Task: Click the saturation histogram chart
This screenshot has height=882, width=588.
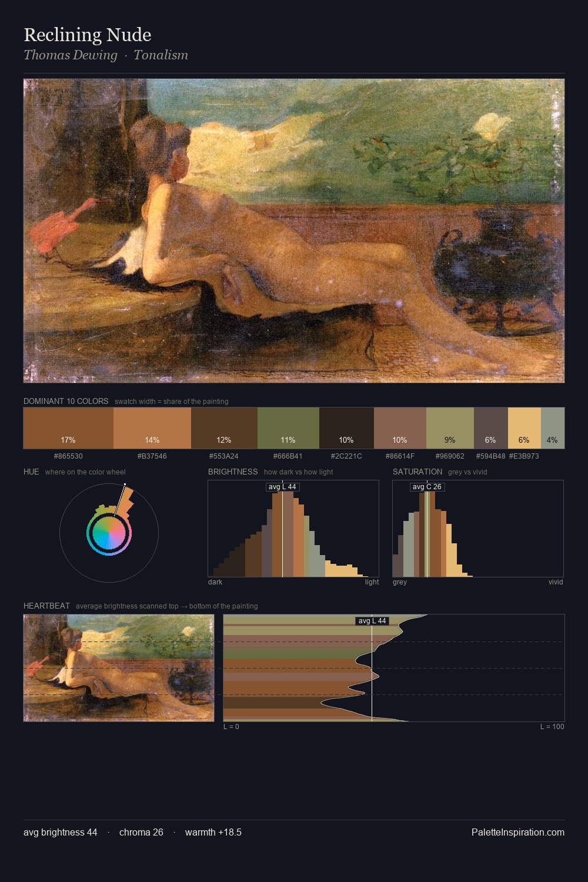Action: 478,529
